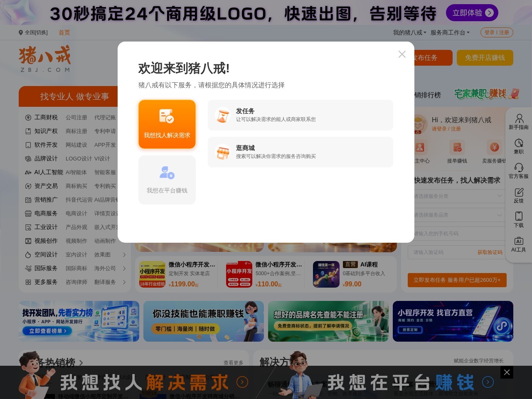The image size is (532, 399).
Task: Click the 发任务 hourglass icon
Action: [x=223, y=115]
